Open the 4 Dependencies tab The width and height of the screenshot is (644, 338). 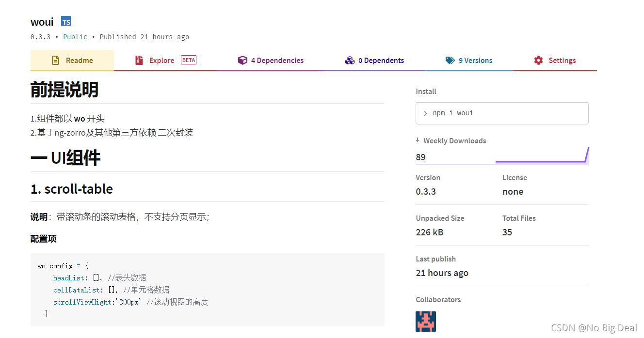[x=271, y=61]
